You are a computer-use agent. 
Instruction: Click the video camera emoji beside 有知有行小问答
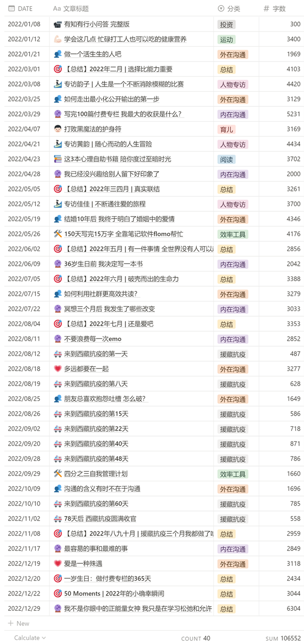[58, 24]
